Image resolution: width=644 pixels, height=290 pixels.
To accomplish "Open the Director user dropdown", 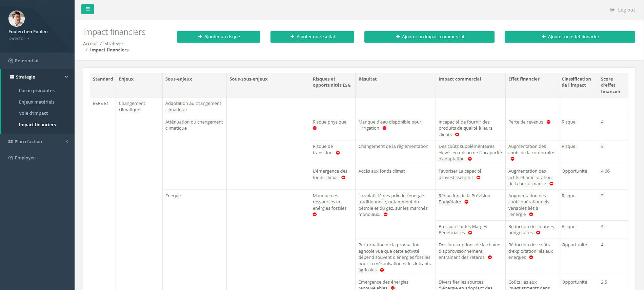I will click(19, 39).
